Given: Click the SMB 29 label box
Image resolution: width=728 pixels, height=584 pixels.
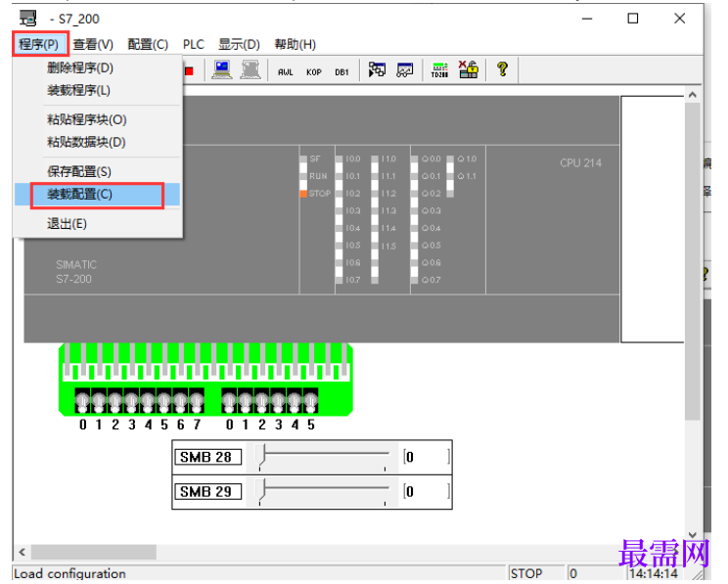Looking at the screenshot, I should tap(208, 491).
